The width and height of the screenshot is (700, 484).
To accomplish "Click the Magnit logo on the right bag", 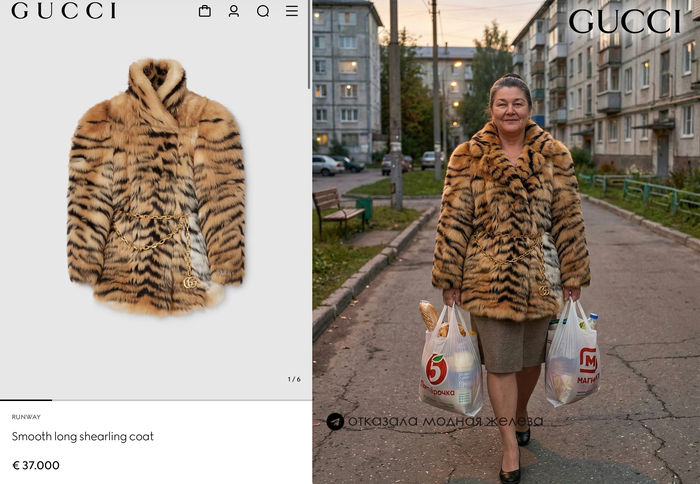I will 588,361.
